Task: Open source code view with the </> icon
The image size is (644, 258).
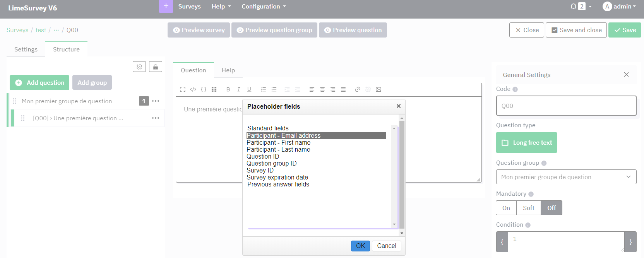Action: 193,89
